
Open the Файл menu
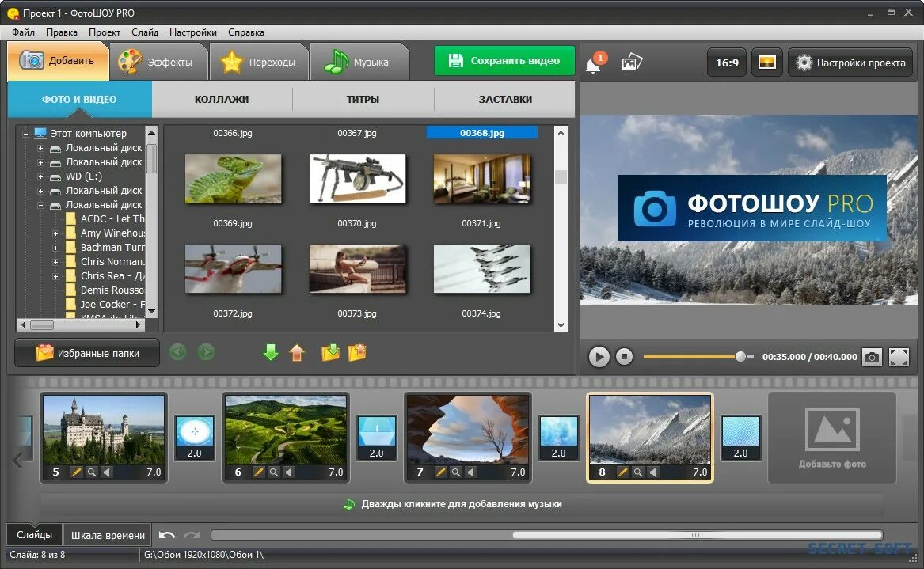(x=23, y=32)
